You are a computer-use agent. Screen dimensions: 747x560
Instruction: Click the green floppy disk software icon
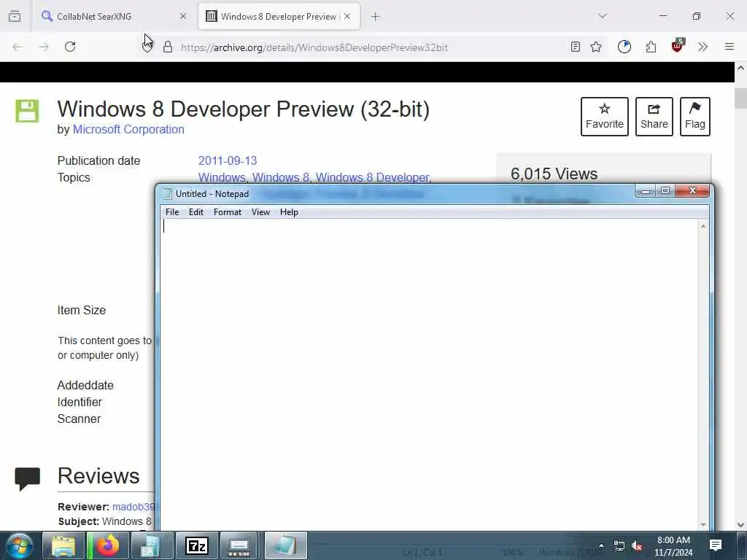click(27, 111)
